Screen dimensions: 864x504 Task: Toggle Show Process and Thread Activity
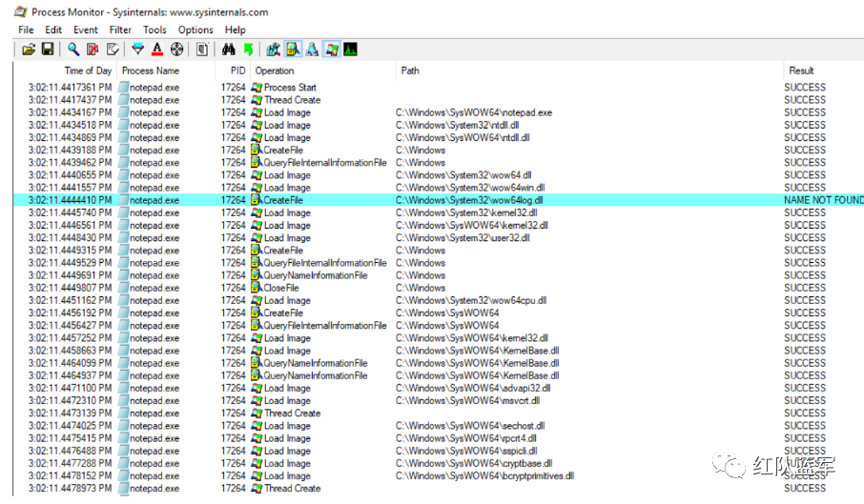pyautogui.click(x=332, y=50)
